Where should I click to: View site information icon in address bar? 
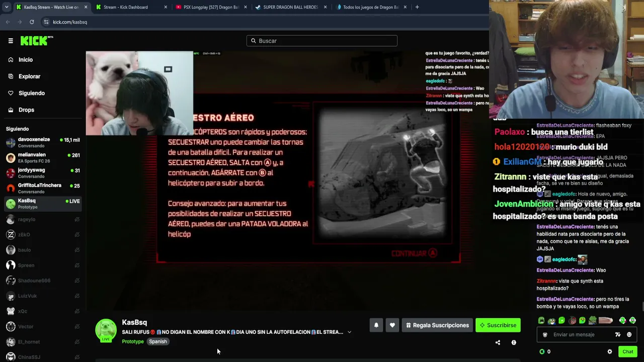(46, 22)
